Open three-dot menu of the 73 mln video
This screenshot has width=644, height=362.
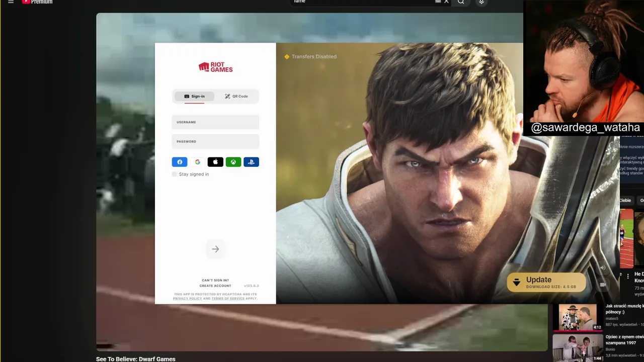pyautogui.click(x=627, y=277)
